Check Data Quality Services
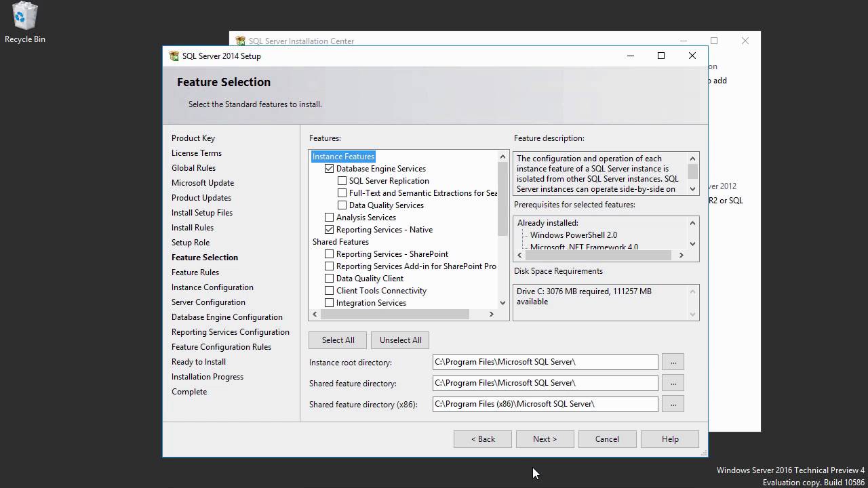The width and height of the screenshot is (868, 488). click(342, 205)
